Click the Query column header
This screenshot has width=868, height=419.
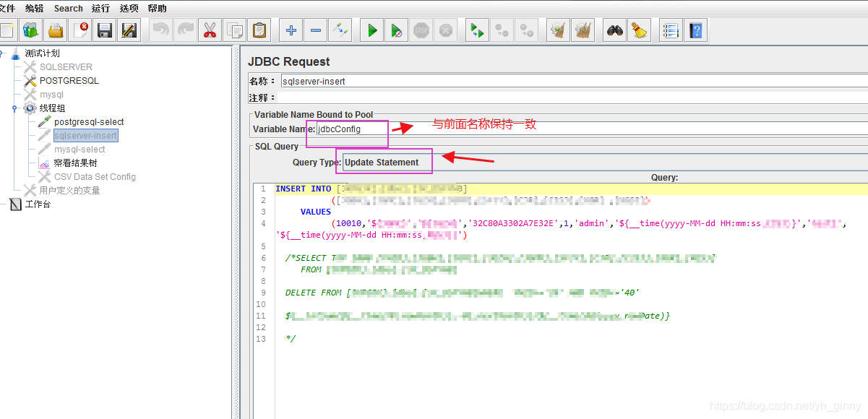(664, 177)
